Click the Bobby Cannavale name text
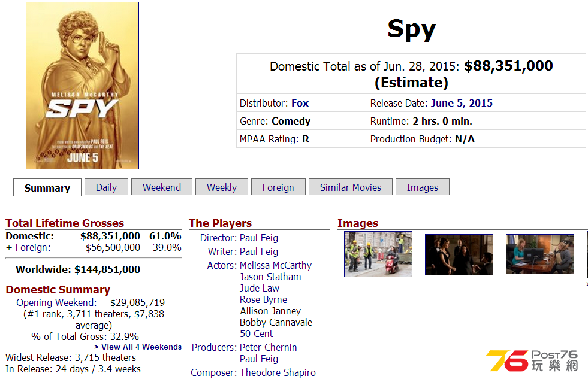This screenshot has height=379, width=588. (276, 322)
